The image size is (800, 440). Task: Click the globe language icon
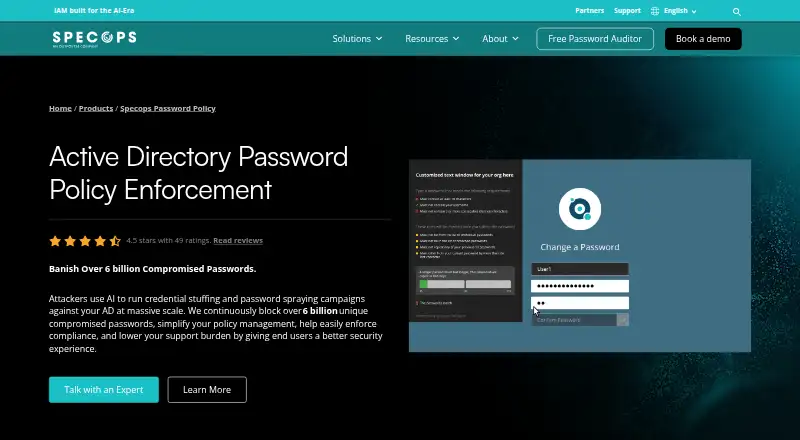tap(655, 11)
